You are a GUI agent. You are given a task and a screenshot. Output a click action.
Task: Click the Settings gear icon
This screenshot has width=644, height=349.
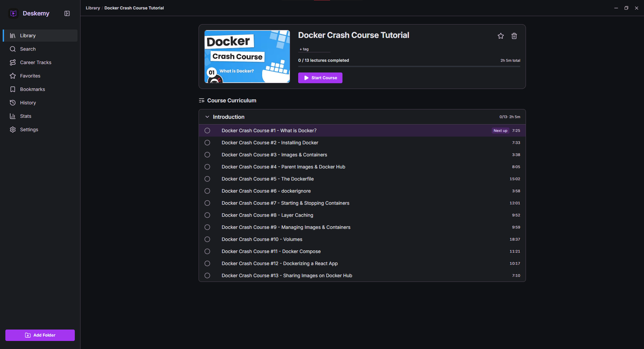pyautogui.click(x=13, y=130)
